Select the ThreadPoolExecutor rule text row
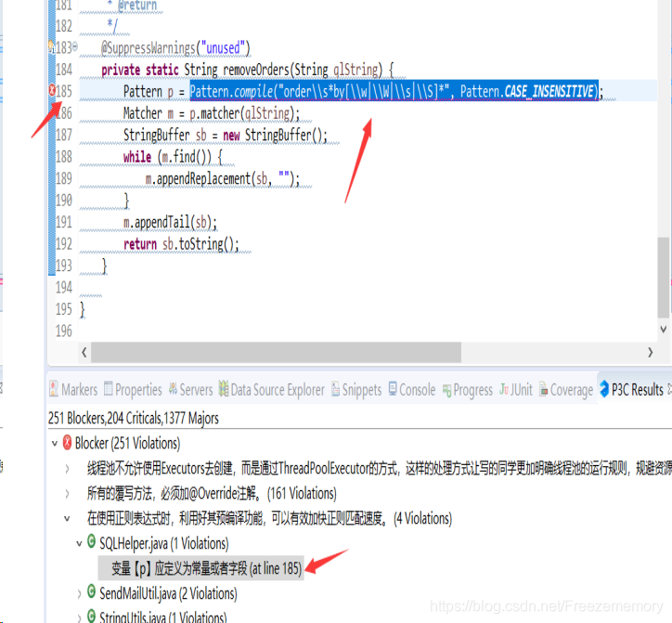The width and height of the screenshot is (672, 623). point(380,468)
